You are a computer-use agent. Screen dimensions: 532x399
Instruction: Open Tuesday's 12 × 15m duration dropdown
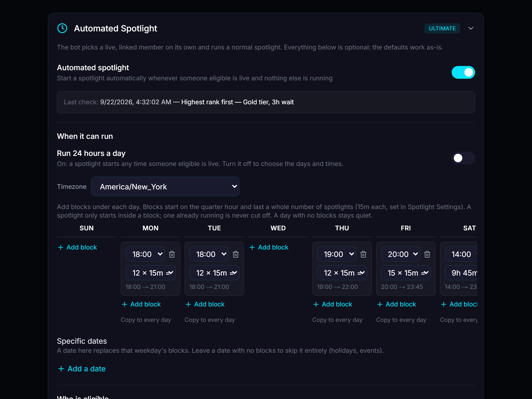point(214,273)
